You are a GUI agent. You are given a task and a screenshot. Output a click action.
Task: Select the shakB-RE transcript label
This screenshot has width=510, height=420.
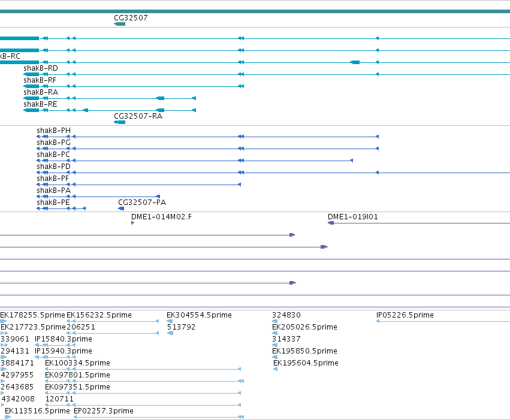(x=40, y=104)
